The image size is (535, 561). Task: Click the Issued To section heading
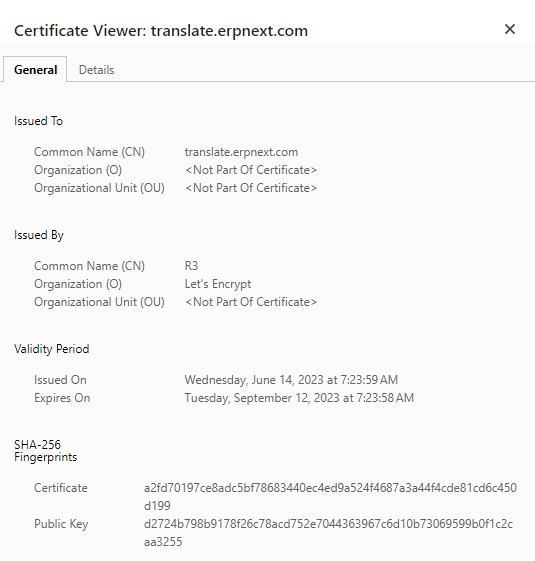38,121
